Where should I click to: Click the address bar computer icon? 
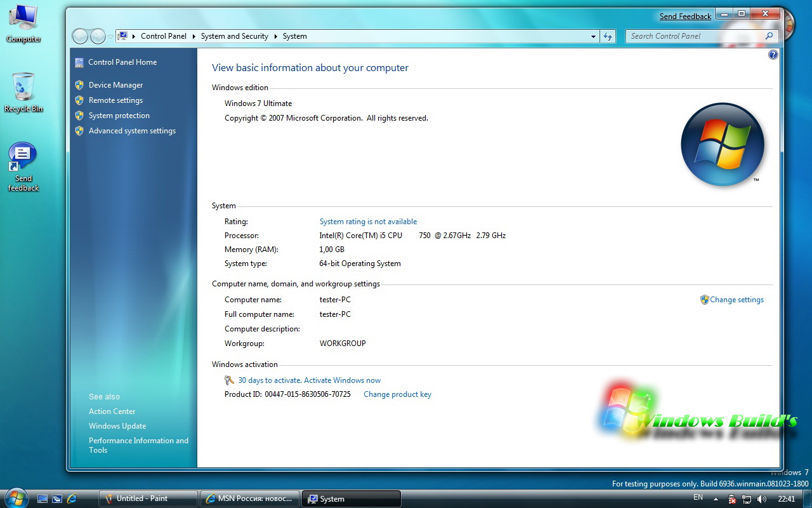[123, 36]
